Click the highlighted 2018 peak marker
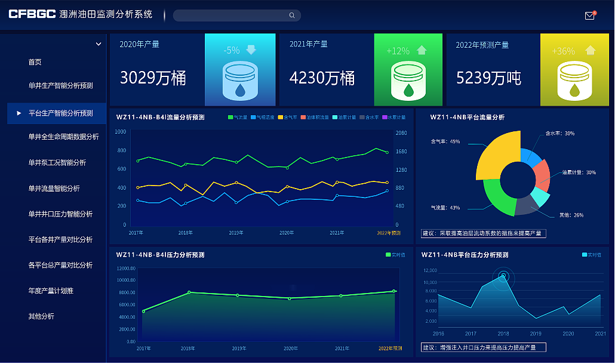The width and height of the screenshot is (615, 364). click(503, 276)
